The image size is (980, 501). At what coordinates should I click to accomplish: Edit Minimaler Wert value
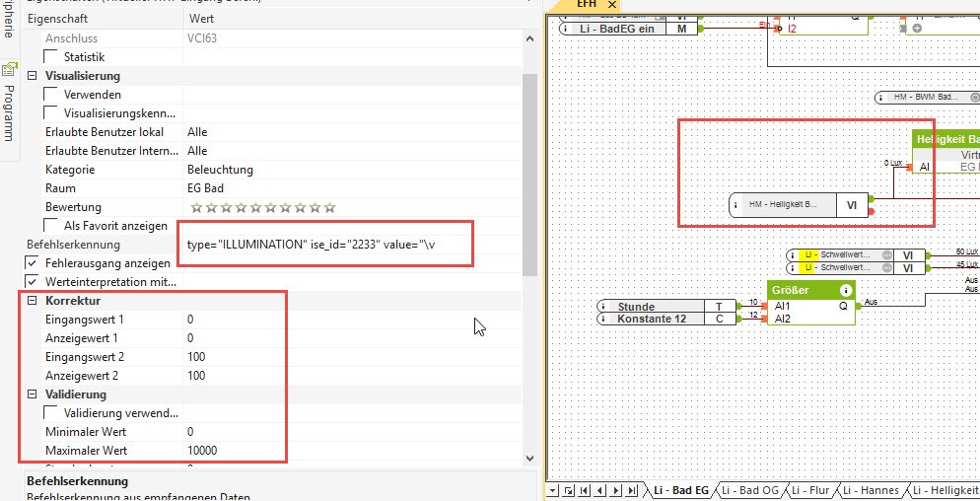pyautogui.click(x=352, y=432)
